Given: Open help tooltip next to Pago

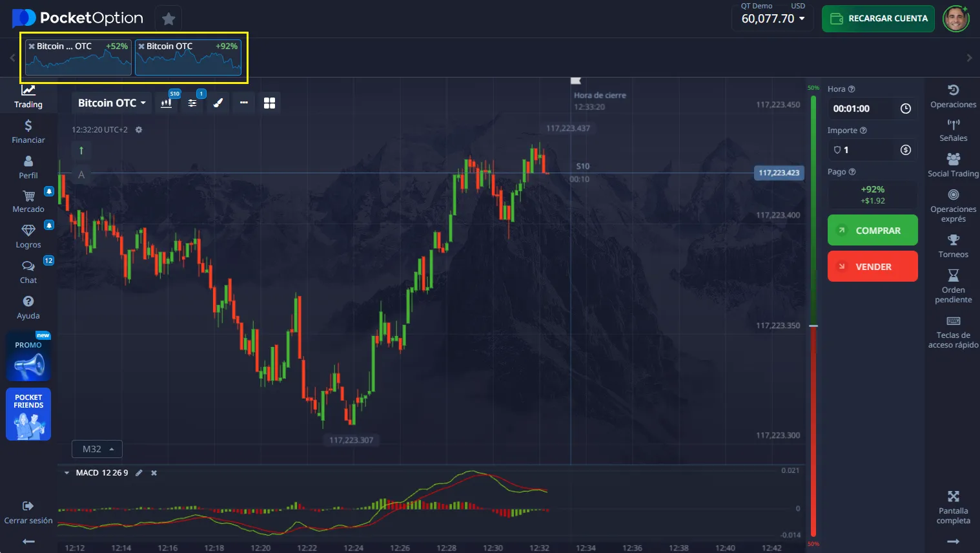Looking at the screenshot, I should coord(852,172).
